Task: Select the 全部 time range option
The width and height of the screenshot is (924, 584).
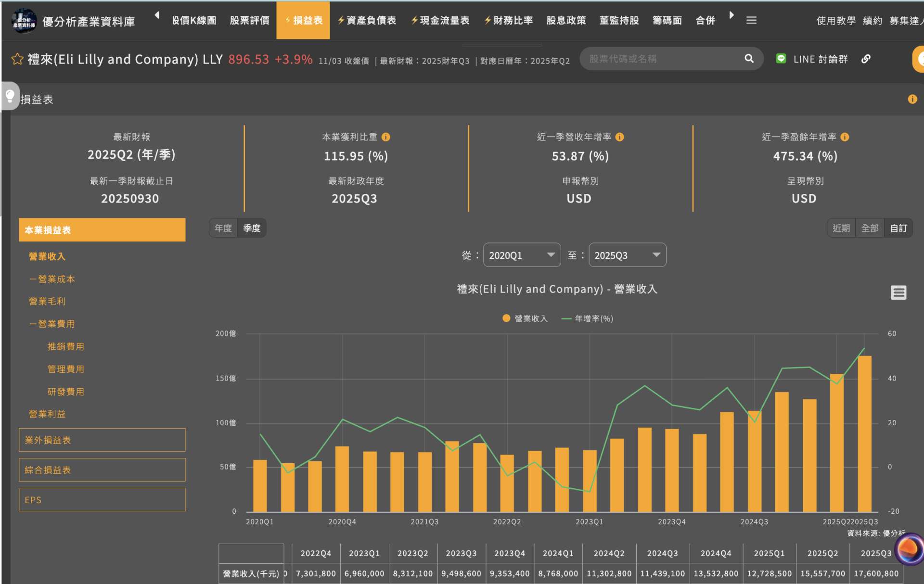Action: 870,228
